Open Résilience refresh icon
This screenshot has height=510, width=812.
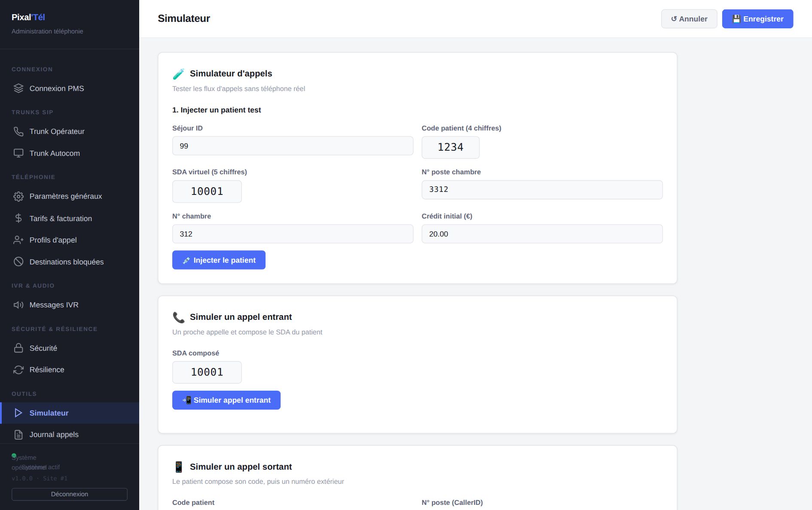pos(18,370)
